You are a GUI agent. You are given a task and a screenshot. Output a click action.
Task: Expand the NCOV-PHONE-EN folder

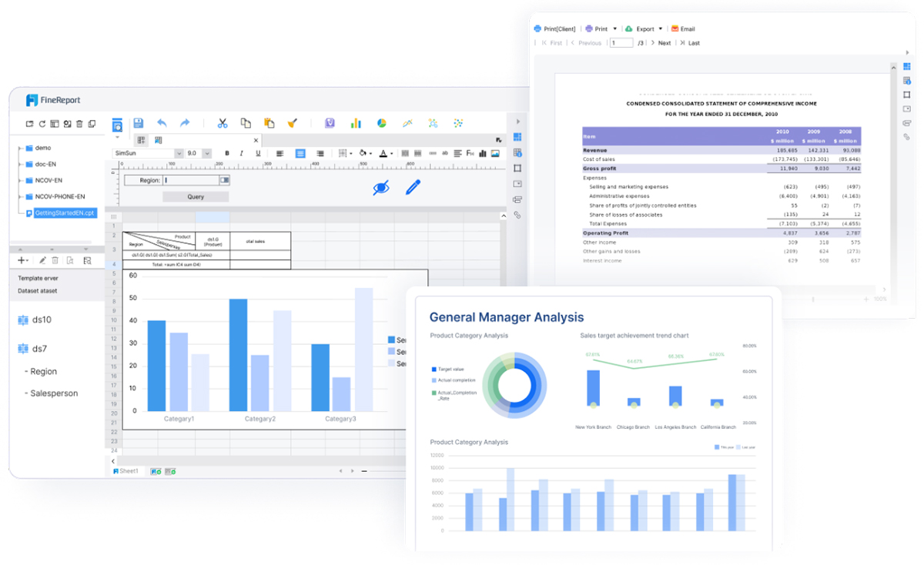click(18, 196)
